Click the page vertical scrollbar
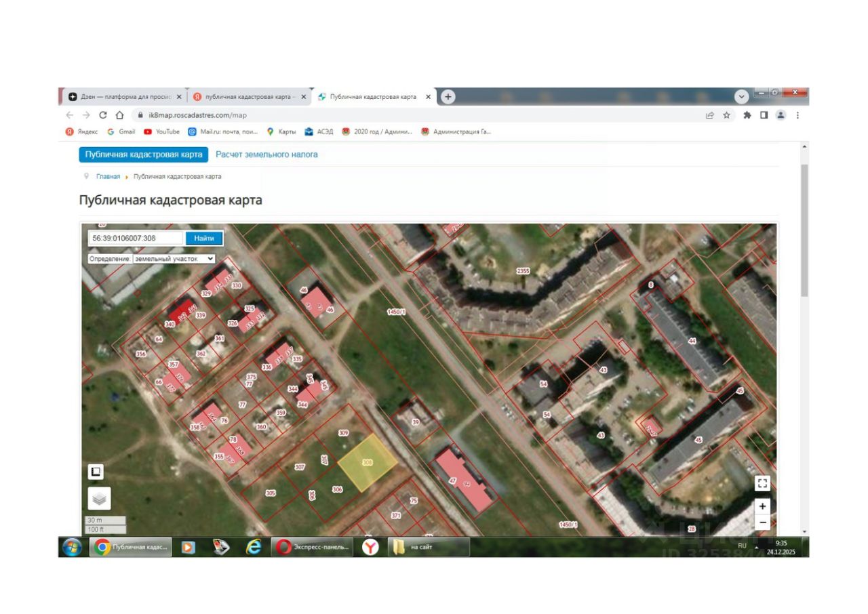This screenshot has width=868, height=614. click(x=804, y=230)
